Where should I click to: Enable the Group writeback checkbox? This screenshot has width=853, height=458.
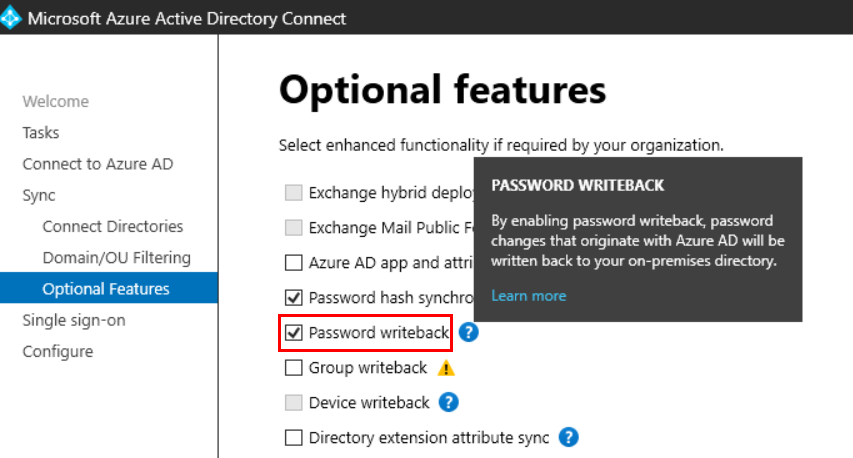(x=294, y=368)
